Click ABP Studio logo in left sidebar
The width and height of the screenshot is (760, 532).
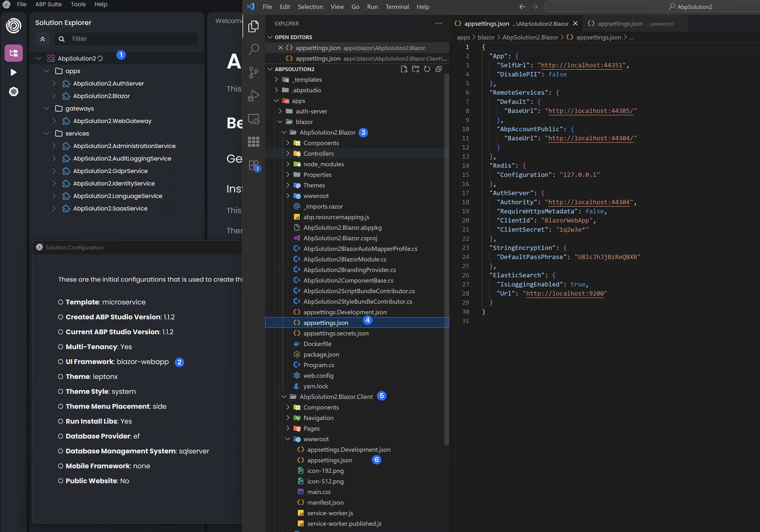13,25
